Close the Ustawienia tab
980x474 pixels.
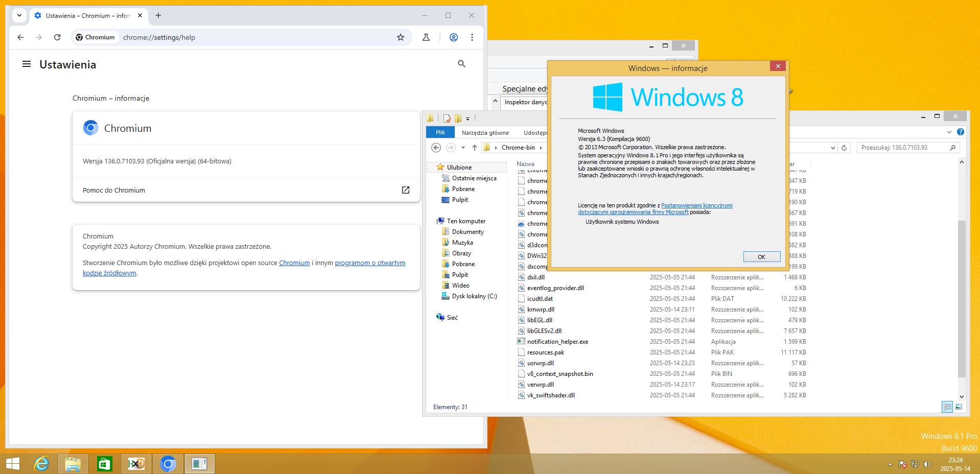[140, 15]
